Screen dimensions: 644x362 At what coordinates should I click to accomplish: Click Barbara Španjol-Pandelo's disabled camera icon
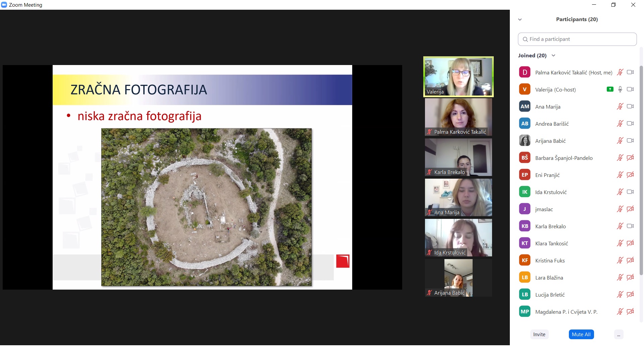point(630,158)
